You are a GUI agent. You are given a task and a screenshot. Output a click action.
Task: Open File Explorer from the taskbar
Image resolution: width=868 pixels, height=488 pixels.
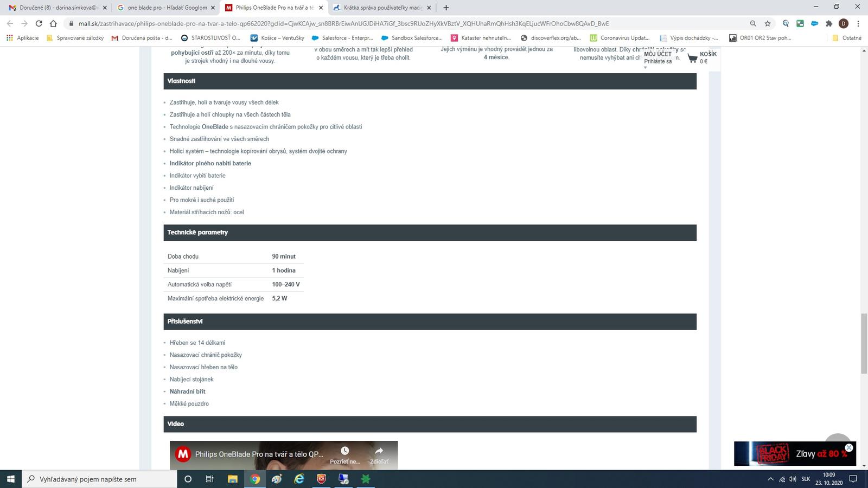[x=232, y=479]
